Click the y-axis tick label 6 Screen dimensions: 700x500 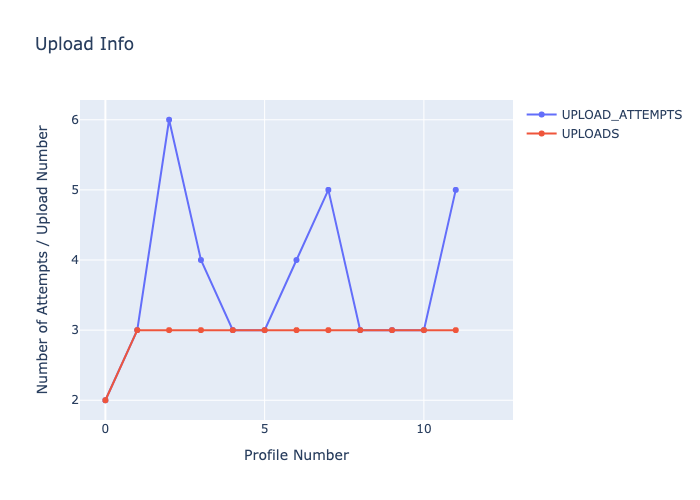pyautogui.click(x=74, y=120)
